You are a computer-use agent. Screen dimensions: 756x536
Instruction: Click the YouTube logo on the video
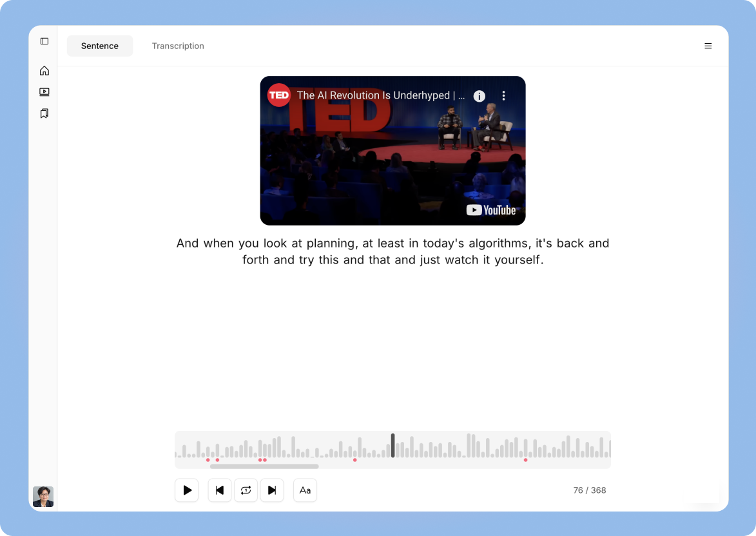(x=491, y=210)
